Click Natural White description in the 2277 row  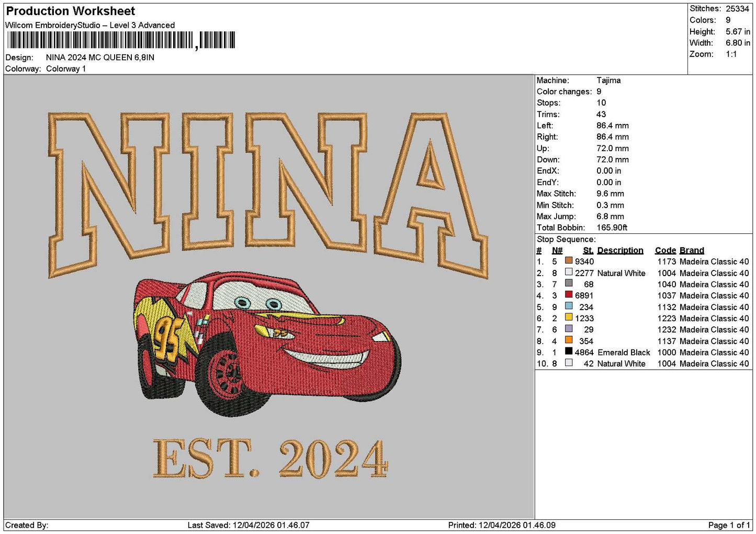pos(621,273)
